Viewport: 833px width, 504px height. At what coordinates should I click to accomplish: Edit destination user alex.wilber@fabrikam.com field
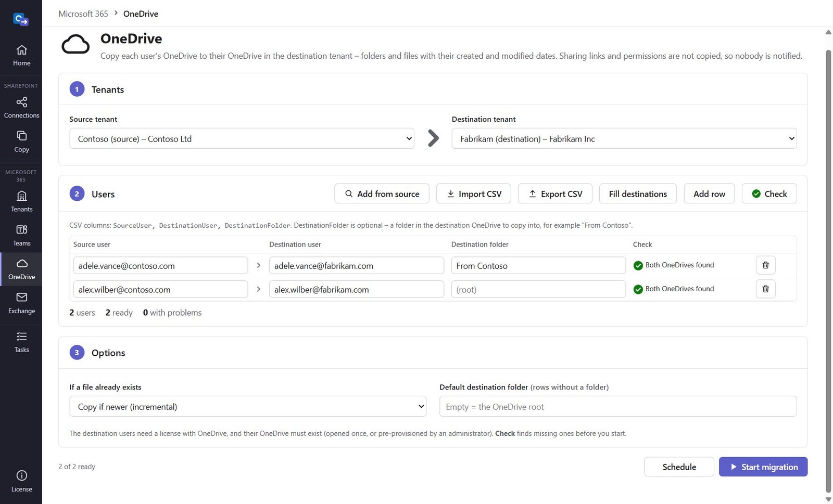(357, 289)
